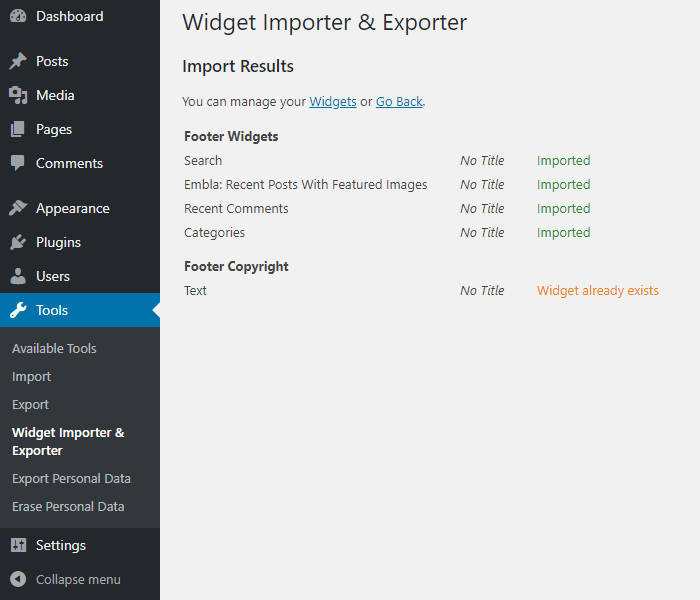
Task: Select the Tools menu label
Action: (x=52, y=310)
